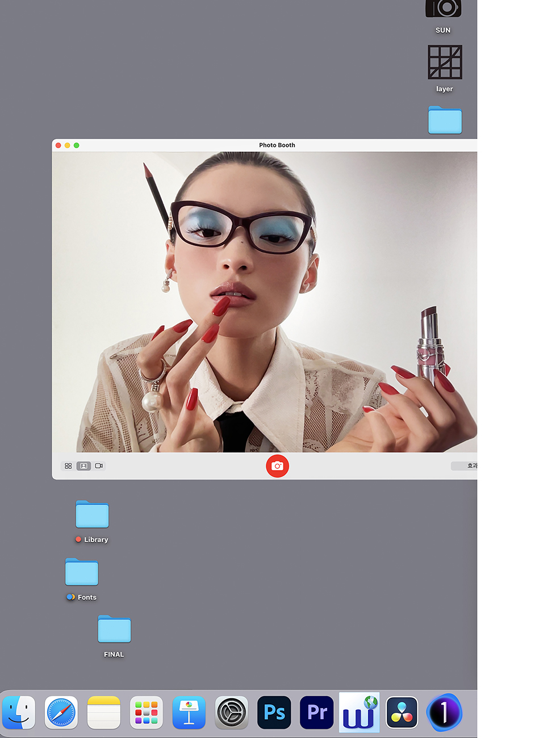
Task: Select the Library folder on desktop
Action: click(92, 515)
